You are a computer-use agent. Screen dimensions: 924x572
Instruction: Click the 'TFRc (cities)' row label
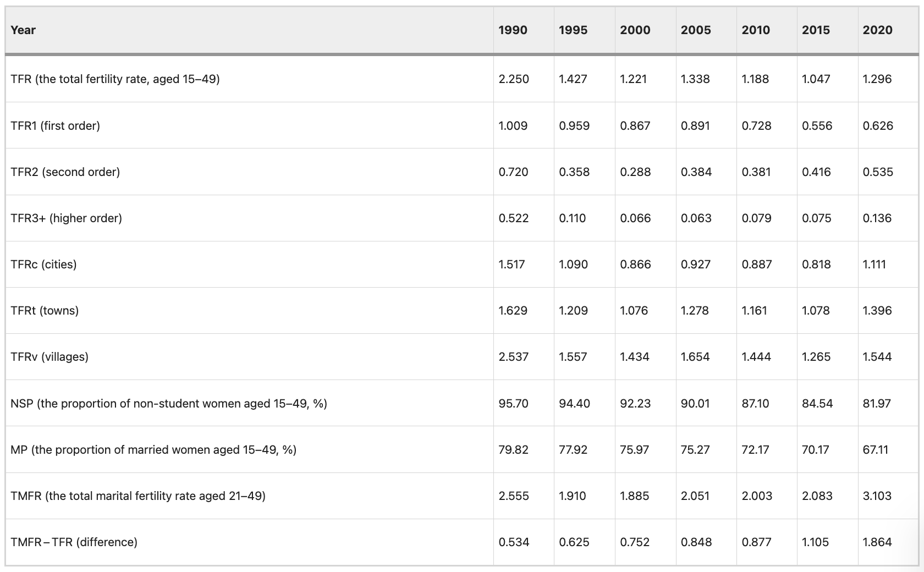pos(43,265)
